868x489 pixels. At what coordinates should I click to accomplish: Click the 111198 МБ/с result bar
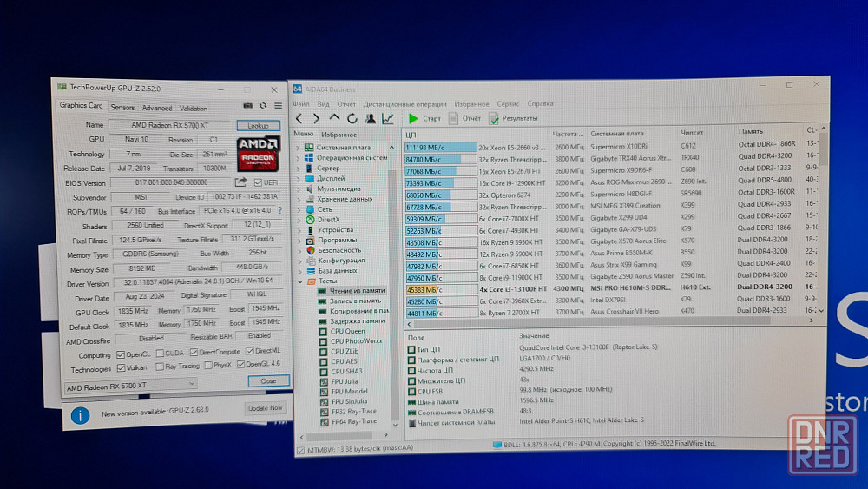441,148
